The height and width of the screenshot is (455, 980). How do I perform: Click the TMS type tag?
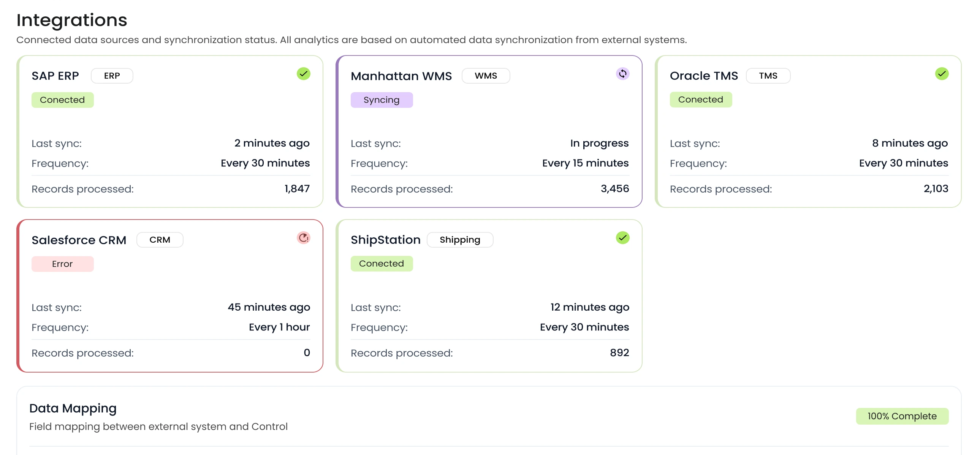[x=768, y=76]
